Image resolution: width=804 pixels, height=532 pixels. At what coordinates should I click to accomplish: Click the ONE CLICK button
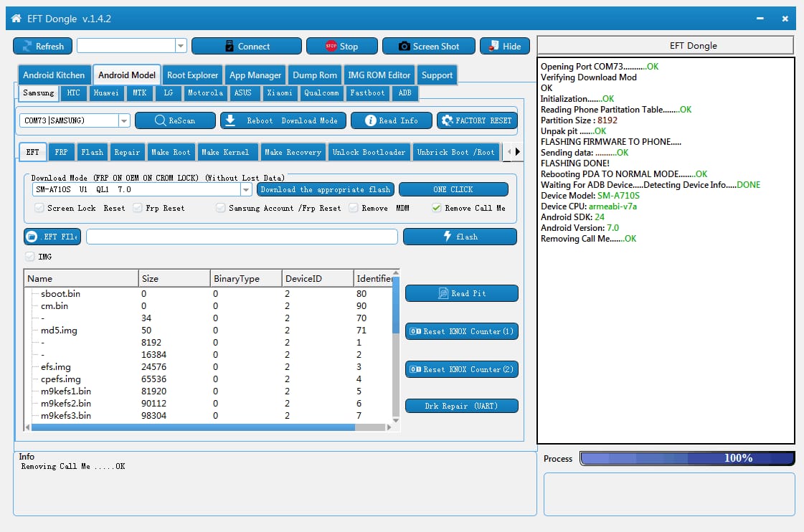[x=453, y=189]
